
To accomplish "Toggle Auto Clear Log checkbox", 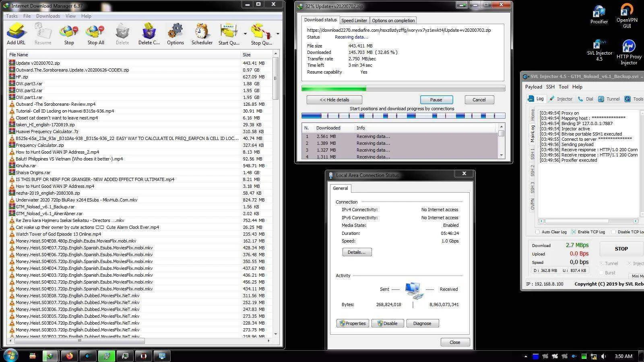I will [537, 232].
